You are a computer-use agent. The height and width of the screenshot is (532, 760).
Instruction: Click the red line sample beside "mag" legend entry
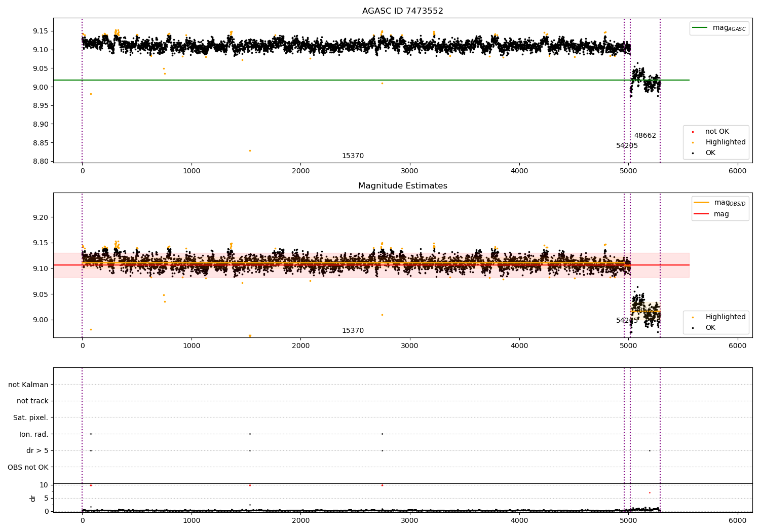pyautogui.click(x=702, y=214)
